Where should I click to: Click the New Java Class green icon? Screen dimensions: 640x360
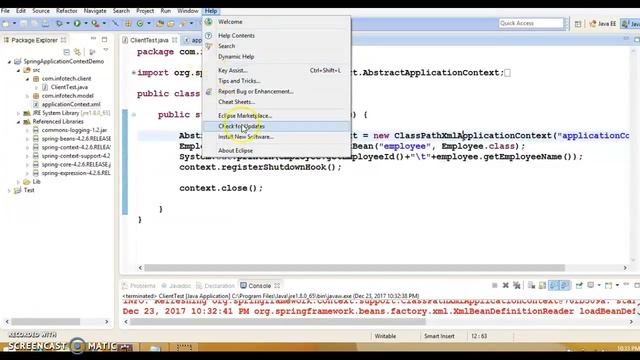pos(140,24)
